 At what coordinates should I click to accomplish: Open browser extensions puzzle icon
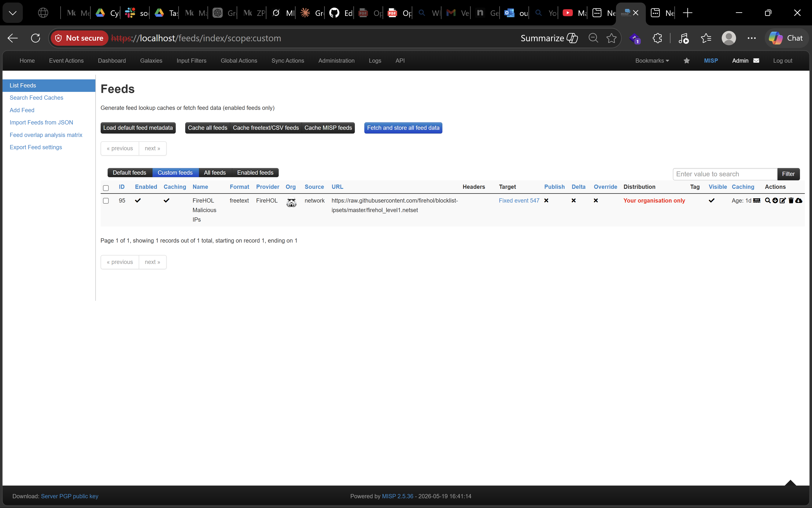click(657, 38)
